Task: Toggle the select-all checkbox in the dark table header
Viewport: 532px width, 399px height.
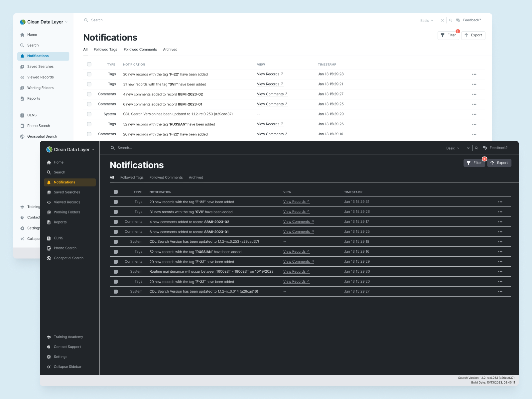Action: [x=116, y=192]
